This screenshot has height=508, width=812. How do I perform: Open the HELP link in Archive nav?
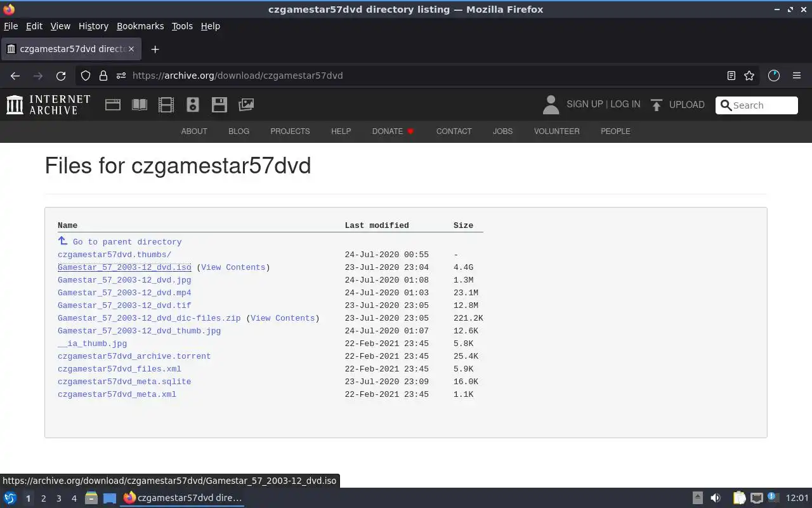341,131
